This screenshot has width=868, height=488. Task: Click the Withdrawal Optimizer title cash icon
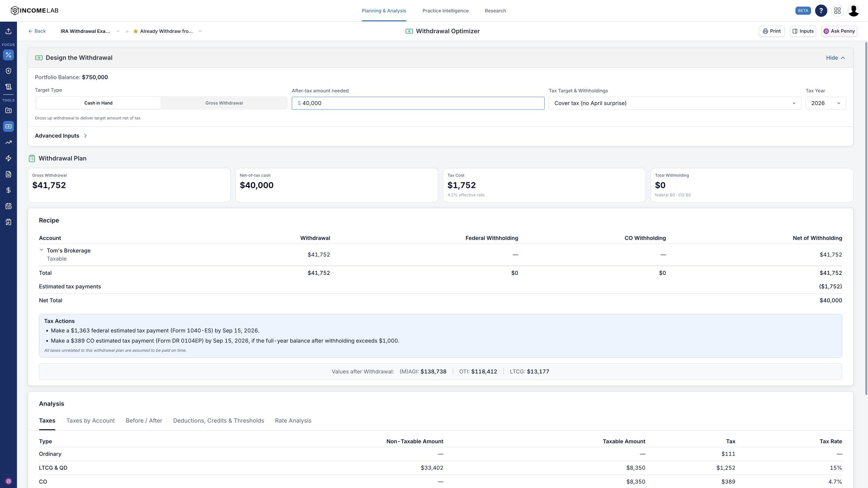[409, 31]
